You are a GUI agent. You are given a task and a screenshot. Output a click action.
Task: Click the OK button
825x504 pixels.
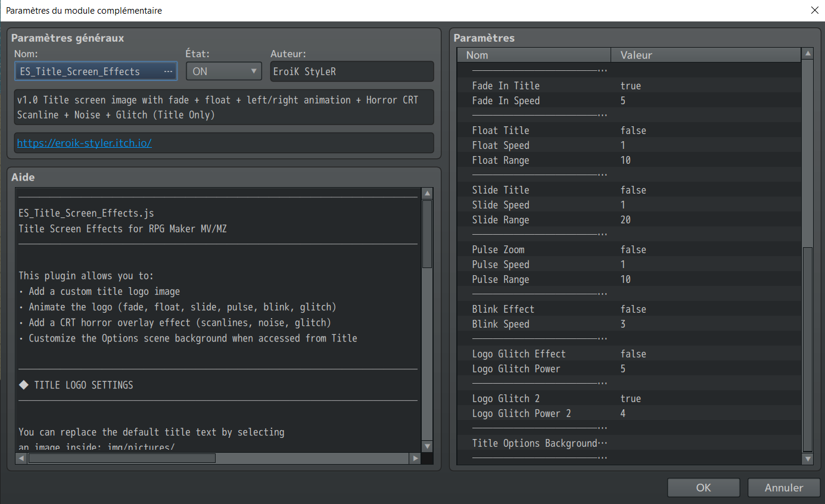click(703, 487)
